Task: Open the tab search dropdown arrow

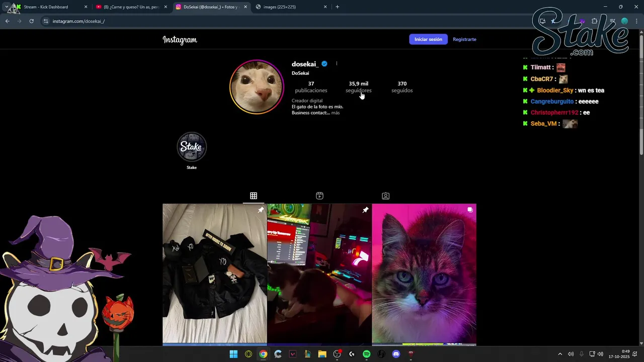Action: [7, 7]
